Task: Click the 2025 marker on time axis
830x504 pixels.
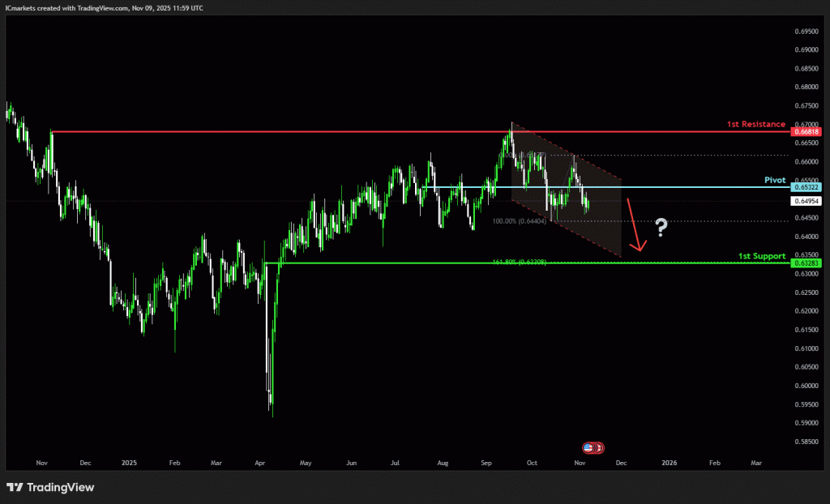Action: point(129,463)
